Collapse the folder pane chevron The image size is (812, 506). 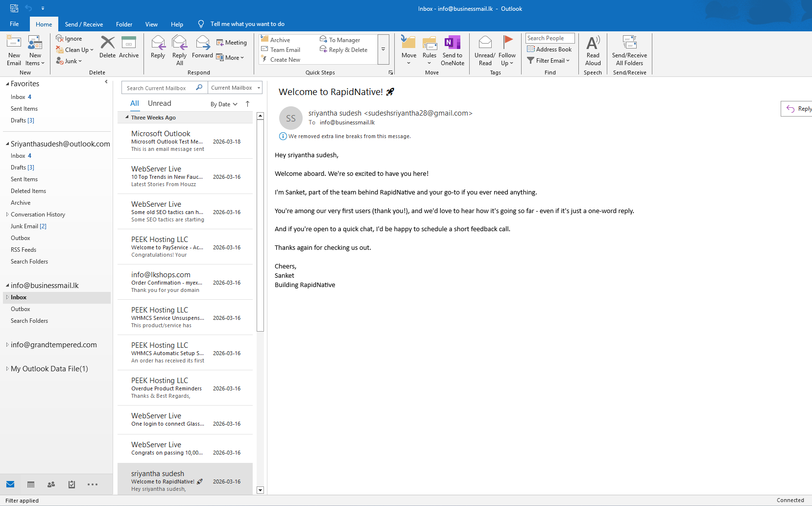point(106,82)
